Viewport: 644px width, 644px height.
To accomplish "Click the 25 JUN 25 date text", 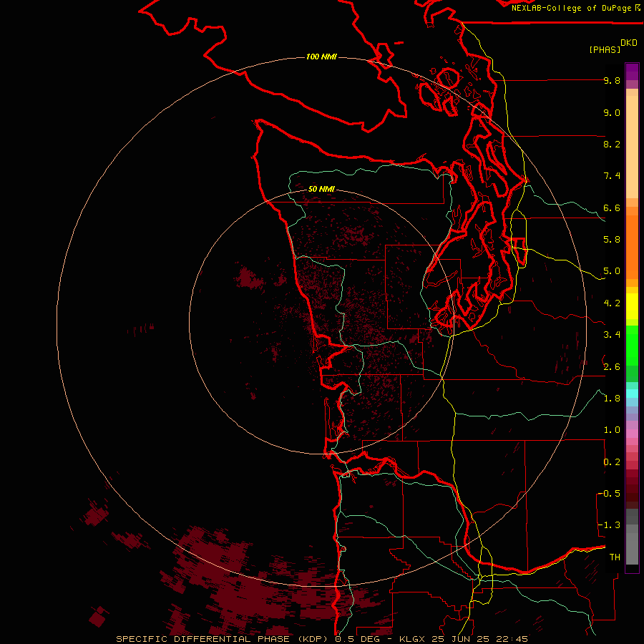I will (x=460, y=639).
